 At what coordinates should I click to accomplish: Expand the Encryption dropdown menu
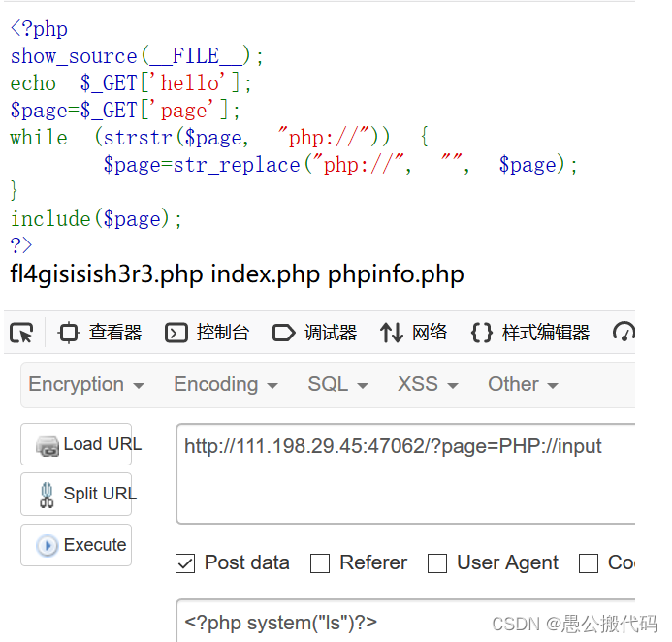86,384
